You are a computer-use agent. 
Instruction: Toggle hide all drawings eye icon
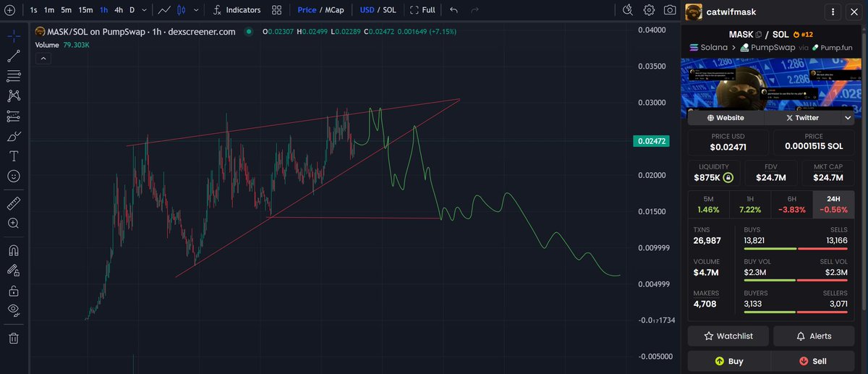click(x=14, y=310)
